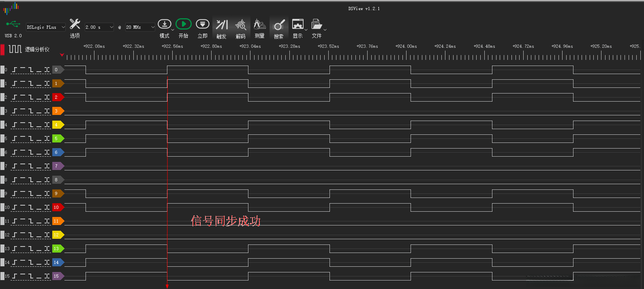The height and width of the screenshot is (289, 644).
Task: Open the 20 MHz sample rate dropdown
Action: (x=140, y=27)
